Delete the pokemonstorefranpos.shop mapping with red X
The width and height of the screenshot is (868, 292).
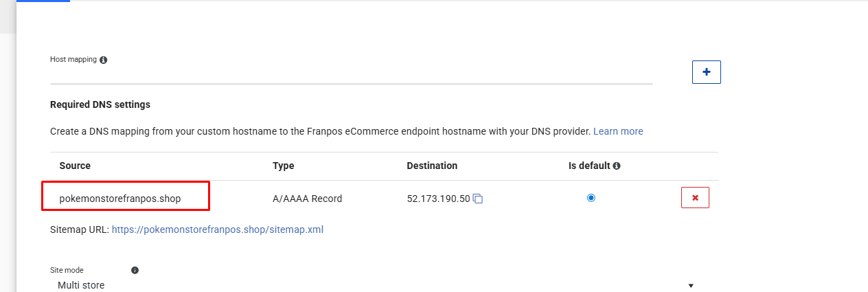[695, 198]
